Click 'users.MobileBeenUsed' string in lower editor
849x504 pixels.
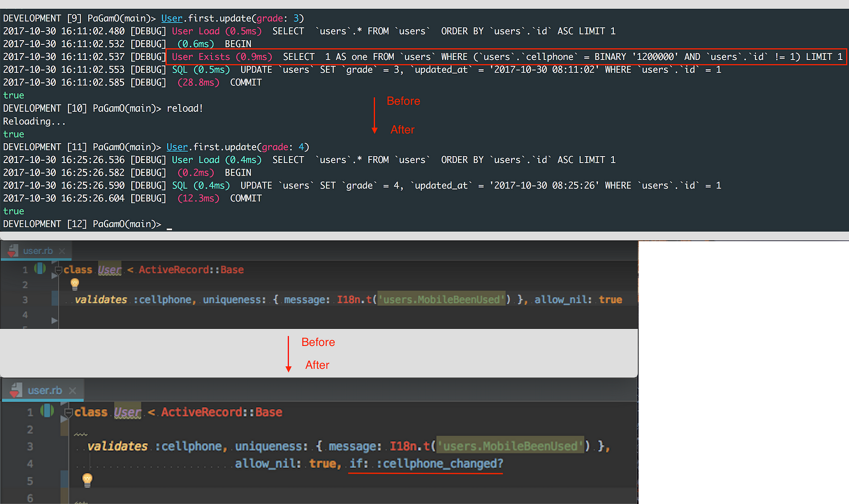(x=510, y=446)
